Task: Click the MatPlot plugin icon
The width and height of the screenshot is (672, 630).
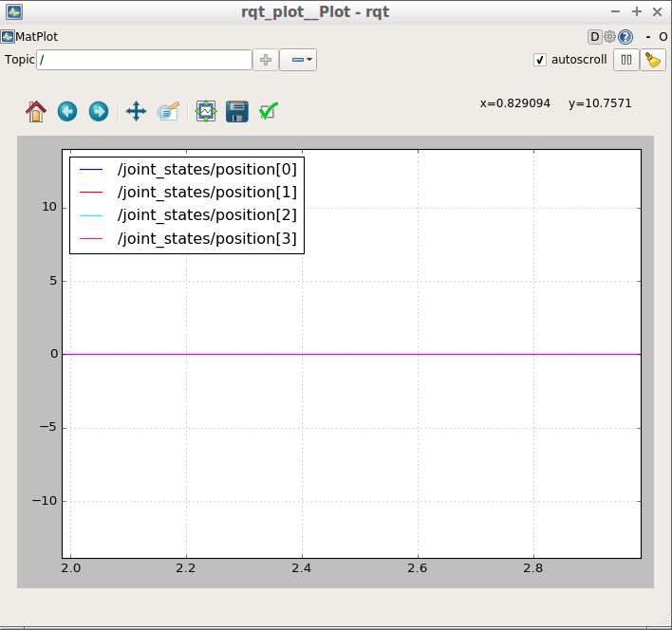Action: (x=8, y=36)
